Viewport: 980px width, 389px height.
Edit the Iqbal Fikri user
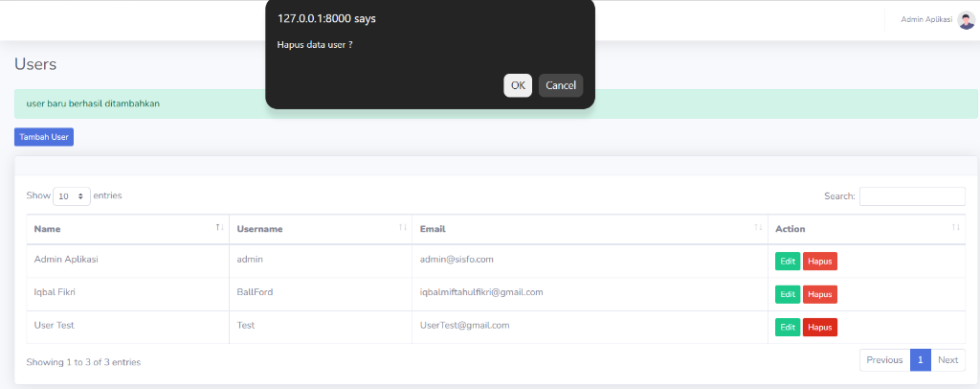click(x=788, y=294)
